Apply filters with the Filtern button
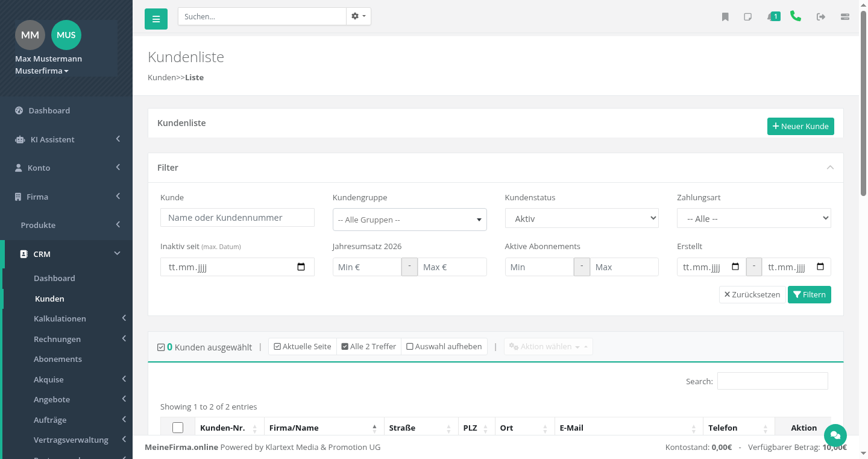The width and height of the screenshot is (868, 459). [810, 294]
